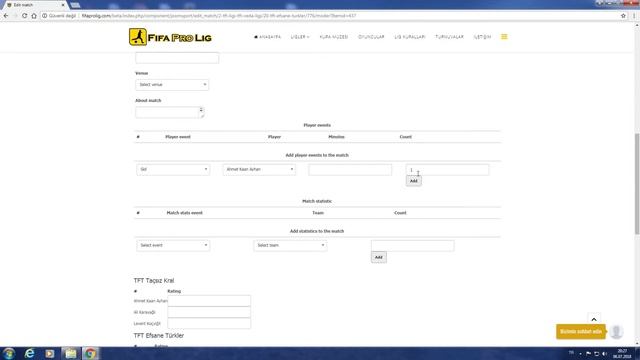Click the Edit match browser tab
640x360 pixels.
pyautogui.click(x=35, y=5)
